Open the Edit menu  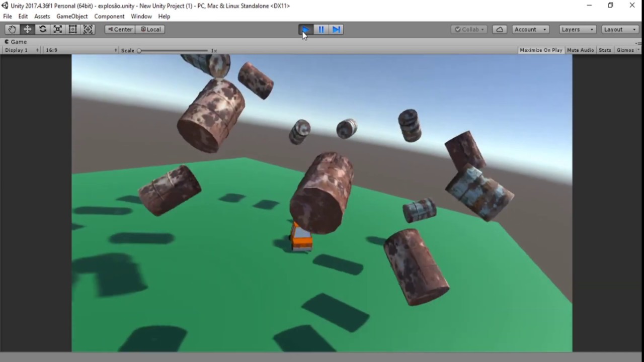(23, 16)
